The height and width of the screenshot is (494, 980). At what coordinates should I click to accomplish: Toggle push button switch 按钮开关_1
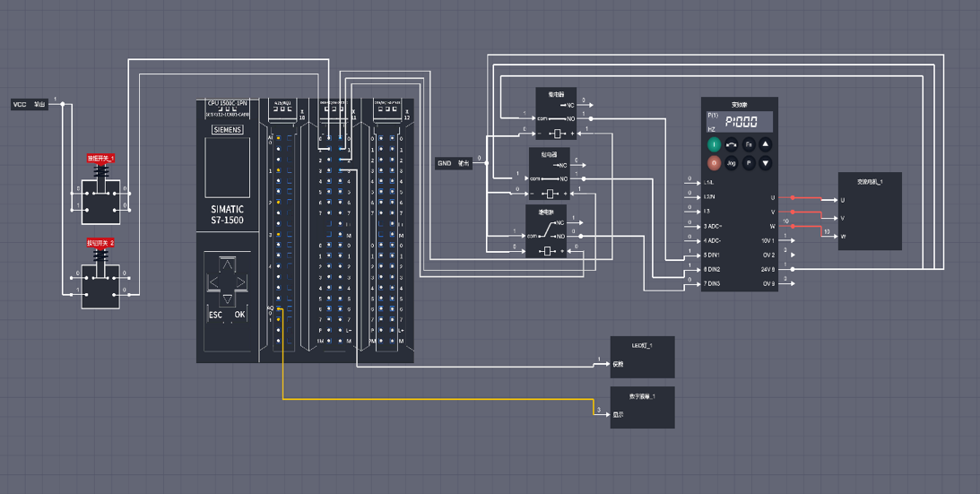click(x=100, y=193)
